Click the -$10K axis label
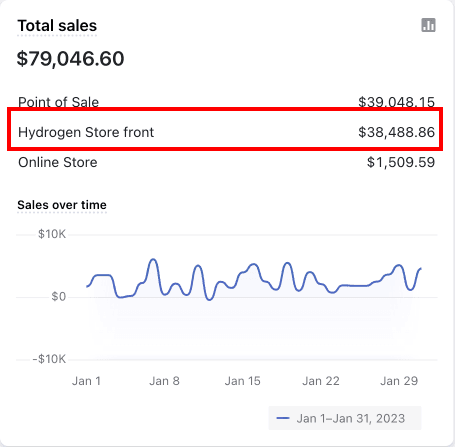 click(x=49, y=359)
